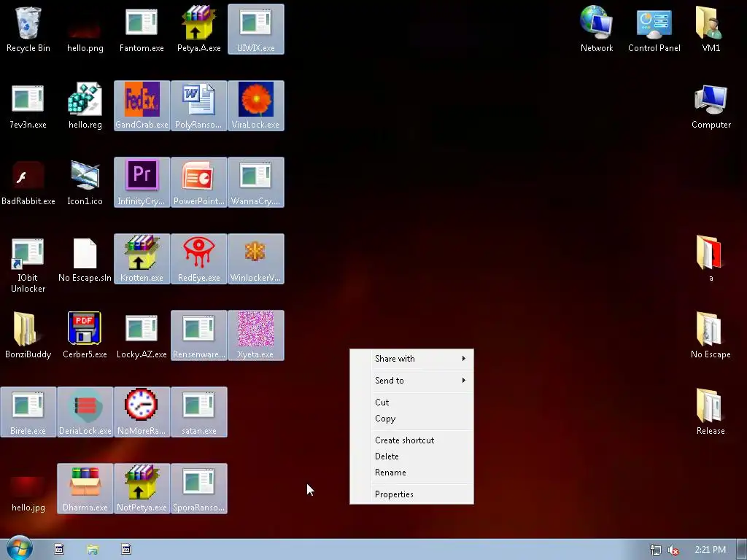
Task: Select the Dharma.exe icon
Action: 85,489
